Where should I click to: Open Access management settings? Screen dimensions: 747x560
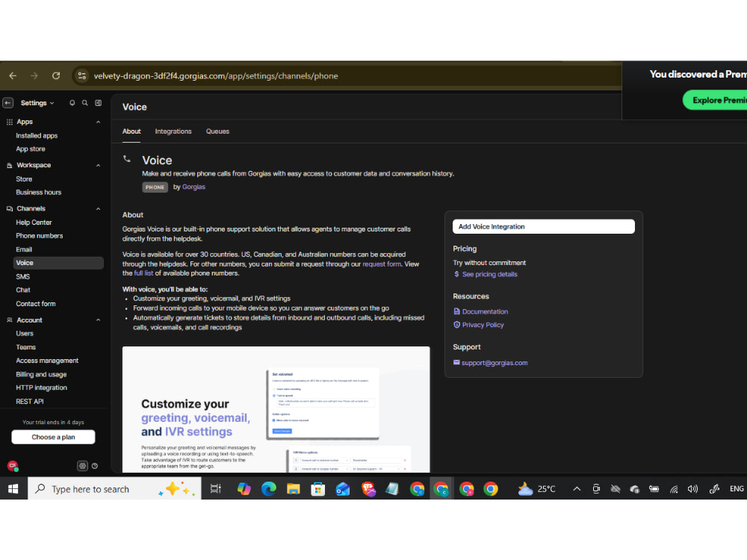47,361
